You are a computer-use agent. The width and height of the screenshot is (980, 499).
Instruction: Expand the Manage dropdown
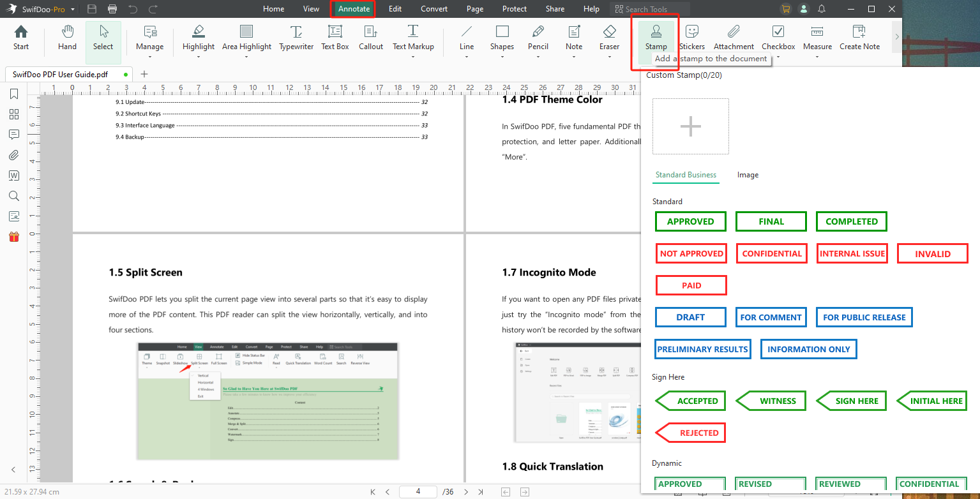tap(150, 56)
